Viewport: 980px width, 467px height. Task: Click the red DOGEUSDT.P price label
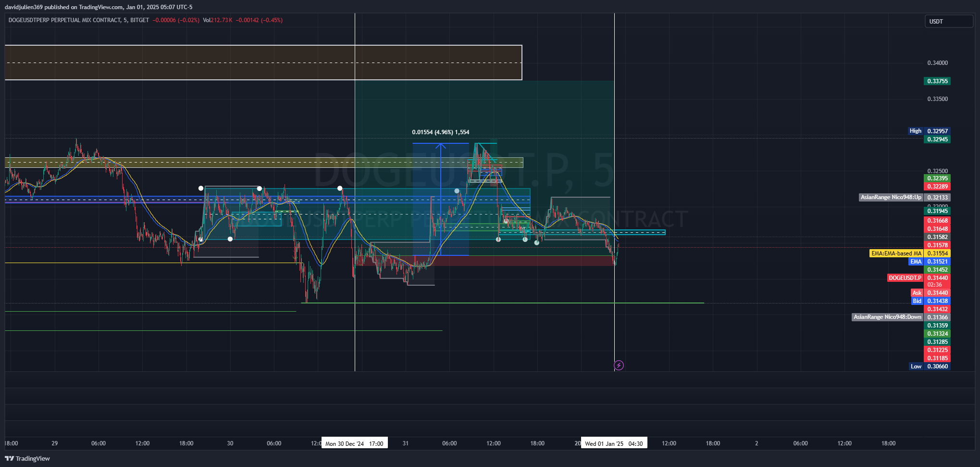point(918,278)
